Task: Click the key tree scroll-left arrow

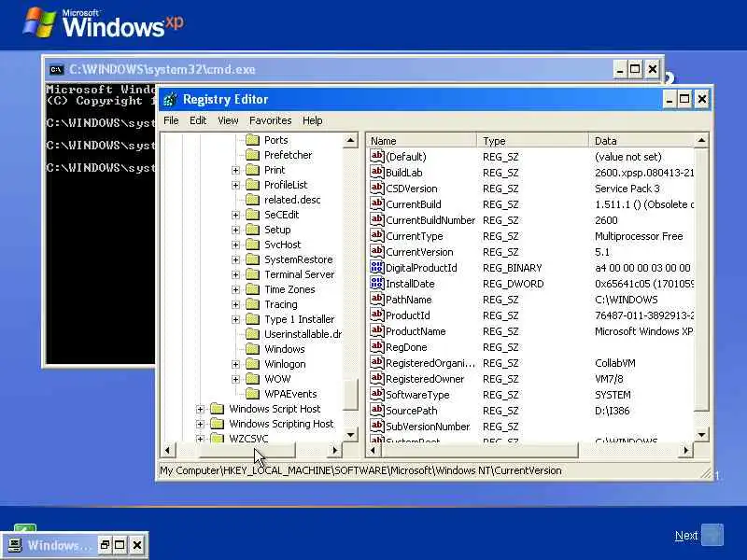Action: point(167,450)
